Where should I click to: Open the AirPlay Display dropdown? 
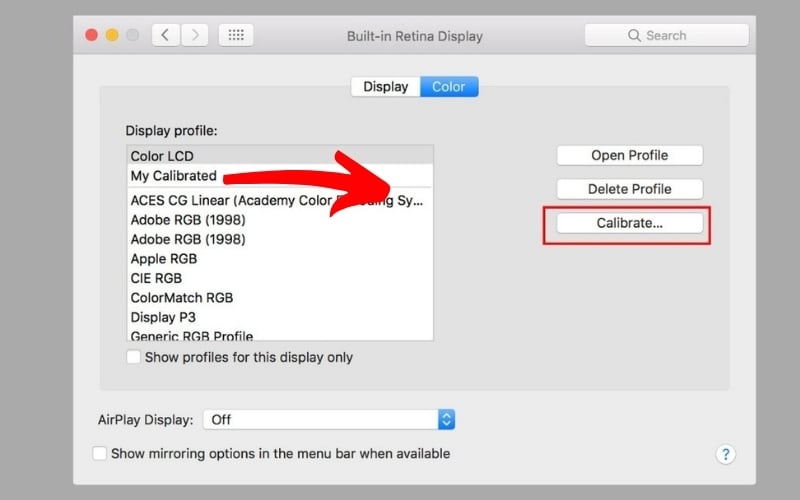coord(329,420)
